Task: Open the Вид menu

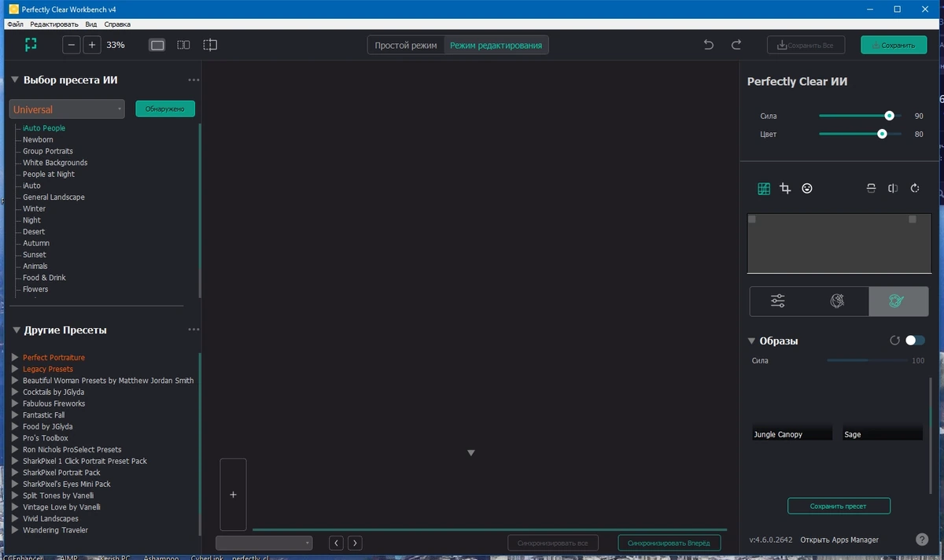Action: point(91,24)
